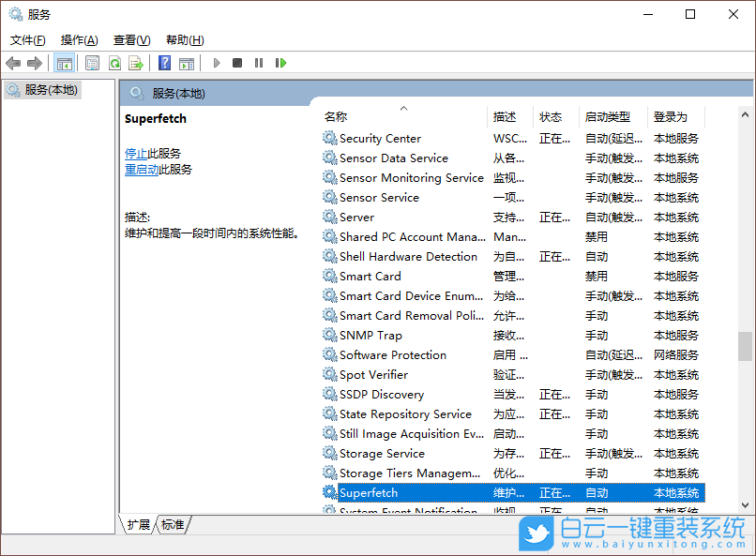This screenshot has width=756, height=556.
Task: Switch to the 标准 tab
Action: pyautogui.click(x=173, y=525)
